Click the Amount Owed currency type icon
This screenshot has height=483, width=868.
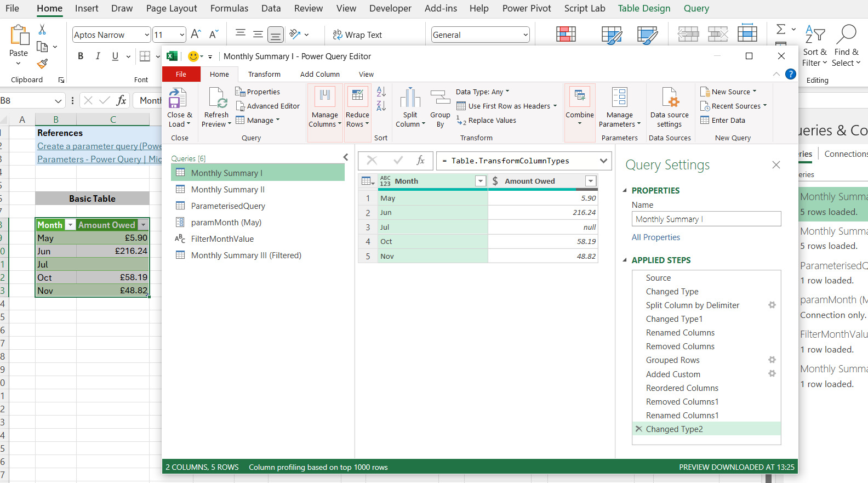[x=495, y=181]
